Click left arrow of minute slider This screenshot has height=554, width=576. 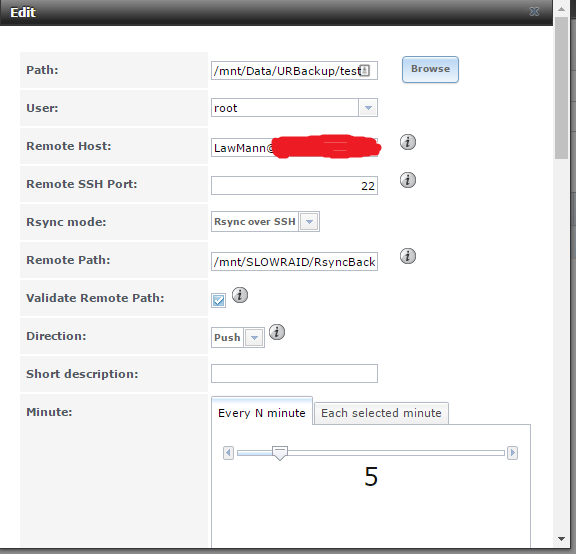(x=228, y=453)
